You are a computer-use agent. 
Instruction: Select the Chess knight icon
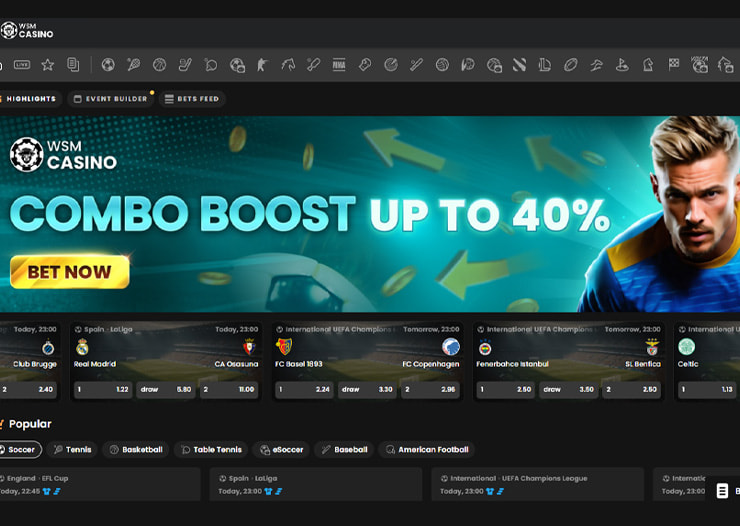(x=648, y=65)
